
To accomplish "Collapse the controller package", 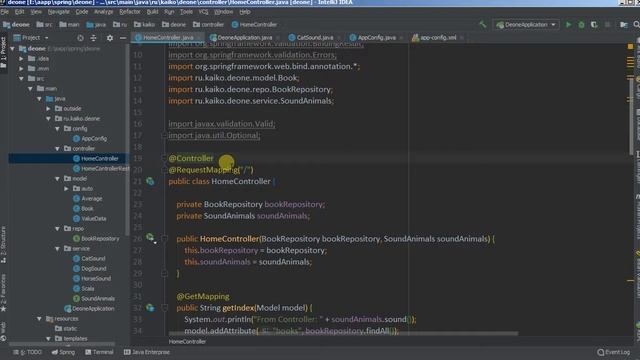I will (57, 149).
